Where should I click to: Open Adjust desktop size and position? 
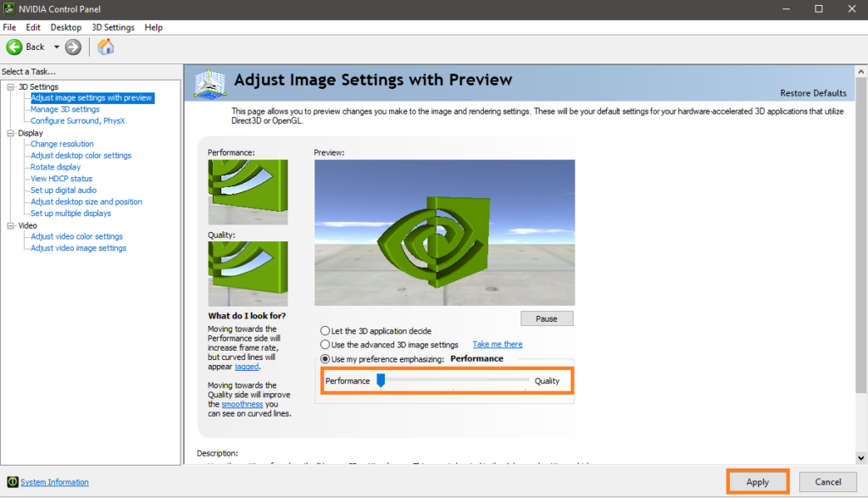[86, 202]
